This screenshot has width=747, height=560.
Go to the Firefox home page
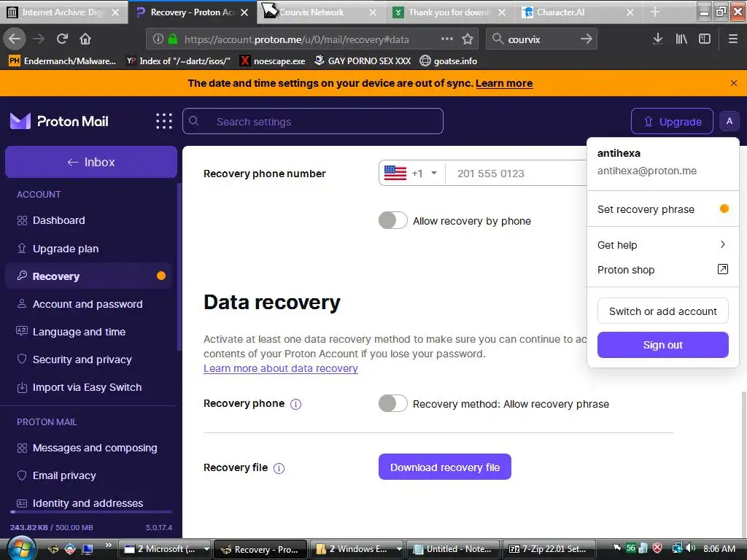(85, 39)
